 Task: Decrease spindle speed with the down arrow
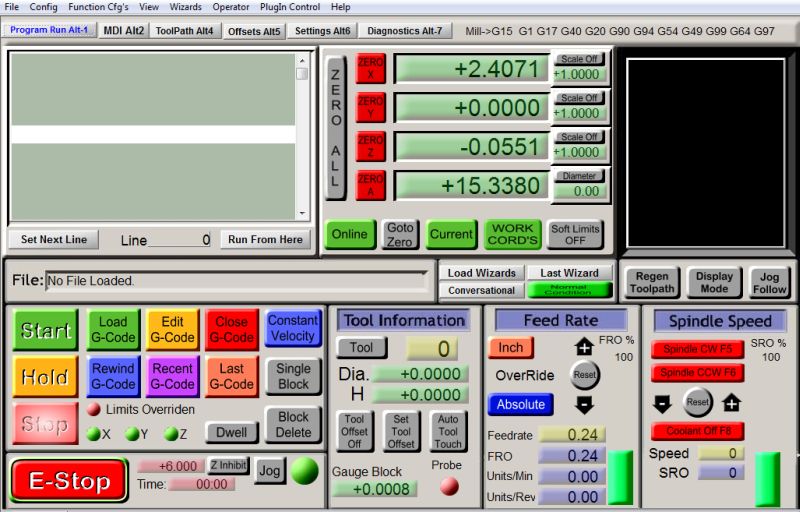click(x=663, y=403)
